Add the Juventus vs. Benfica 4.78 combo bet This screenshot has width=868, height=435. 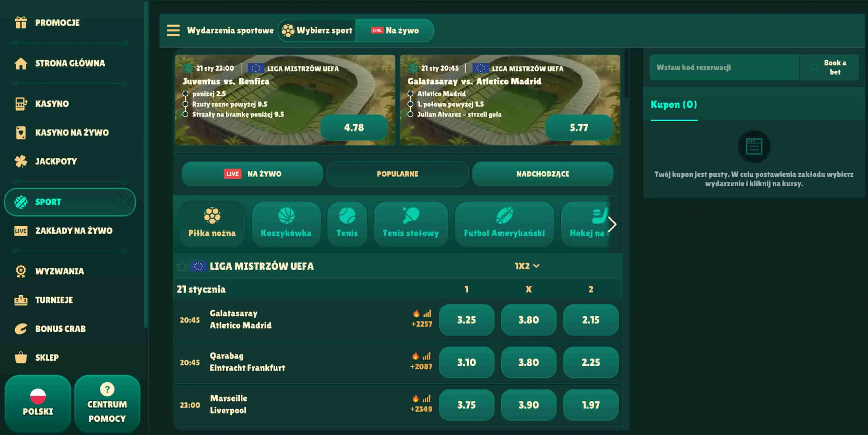click(354, 127)
